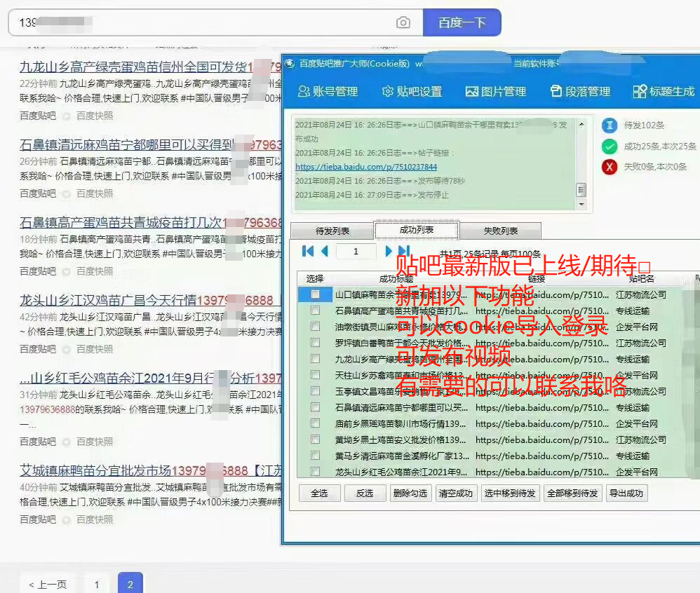700x593 pixels.
Task: Click log scrollbar down arrow
Action: click(x=581, y=205)
